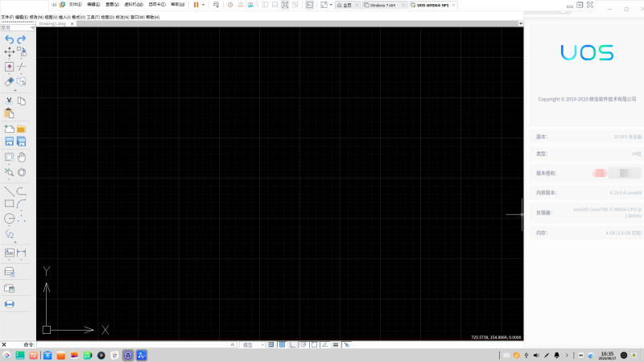Click the Cut scissors icon

(9, 101)
